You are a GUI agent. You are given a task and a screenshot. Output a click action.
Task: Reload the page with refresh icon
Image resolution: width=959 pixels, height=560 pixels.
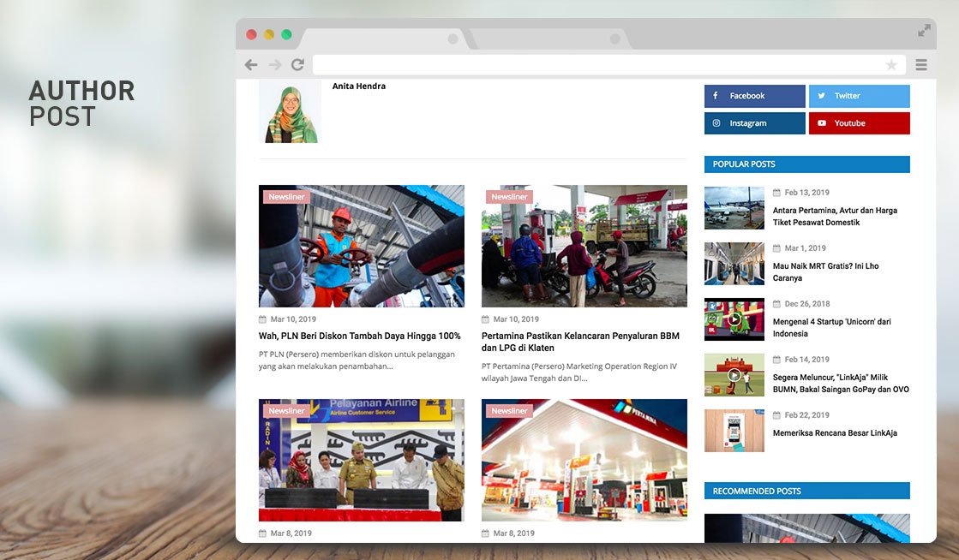[297, 65]
